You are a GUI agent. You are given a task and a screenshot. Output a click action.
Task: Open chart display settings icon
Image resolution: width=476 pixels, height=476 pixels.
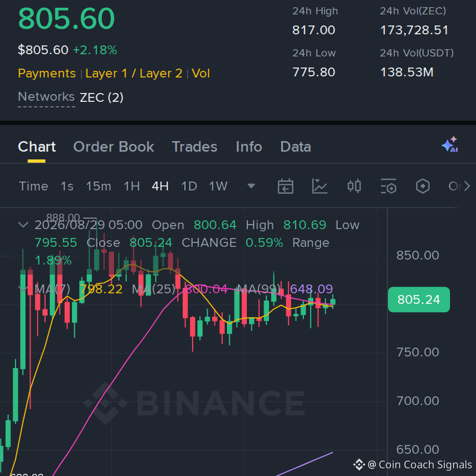click(388, 186)
